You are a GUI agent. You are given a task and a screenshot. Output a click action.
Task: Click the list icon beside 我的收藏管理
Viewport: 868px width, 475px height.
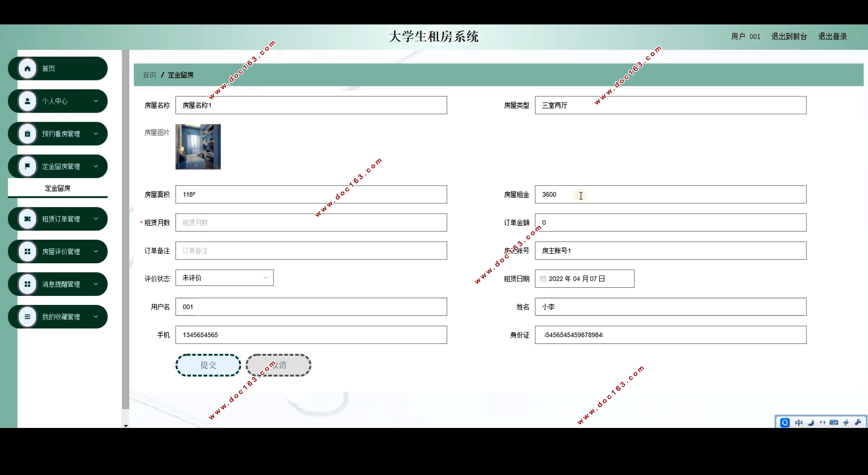tap(28, 317)
